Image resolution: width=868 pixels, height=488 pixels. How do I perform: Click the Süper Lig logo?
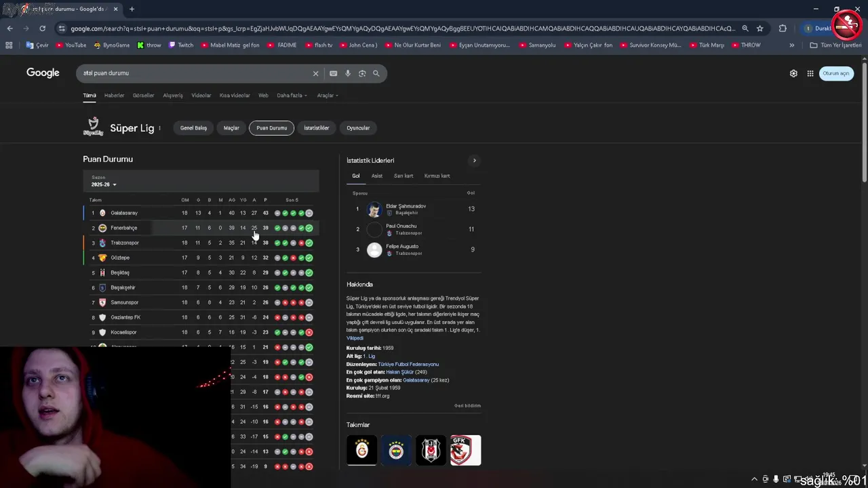coord(94,127)
